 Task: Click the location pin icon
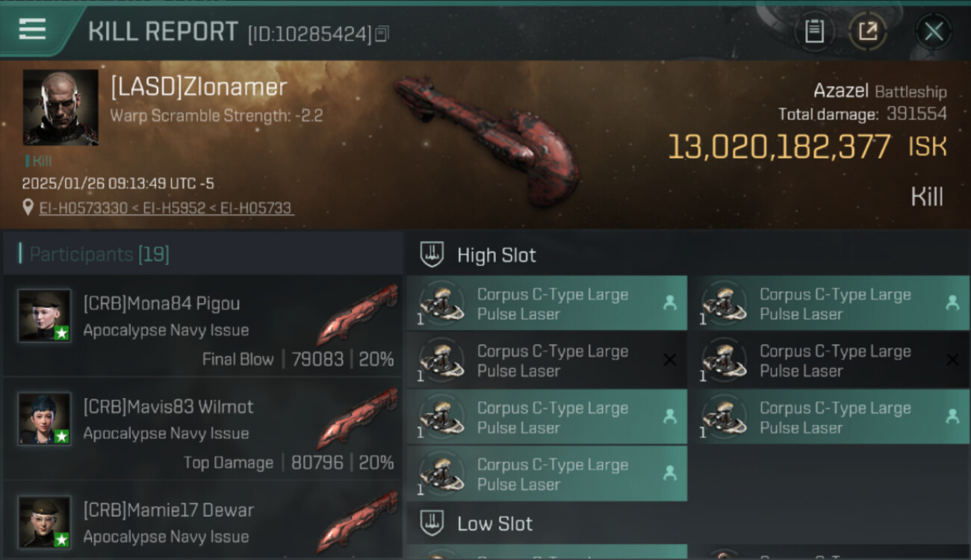28,208
